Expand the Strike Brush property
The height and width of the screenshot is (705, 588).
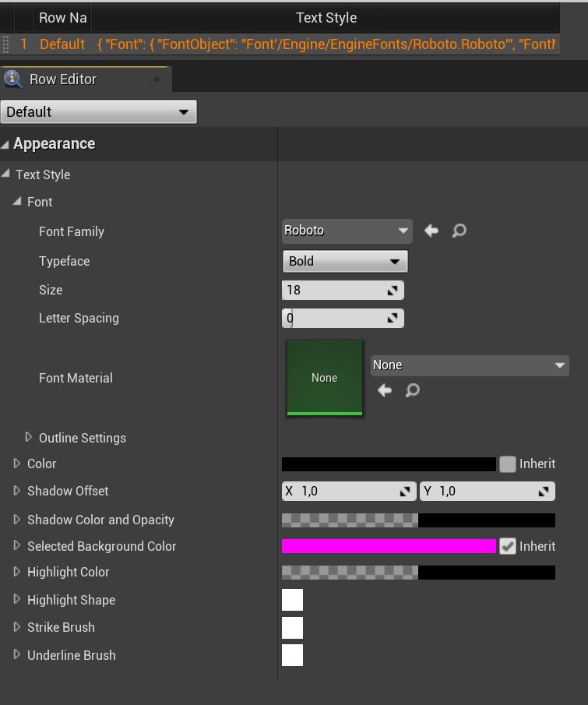[16, 627]
